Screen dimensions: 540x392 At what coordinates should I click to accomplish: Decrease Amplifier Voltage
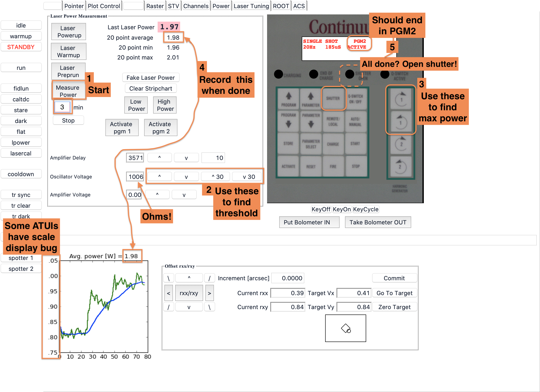tap(184, 195)
